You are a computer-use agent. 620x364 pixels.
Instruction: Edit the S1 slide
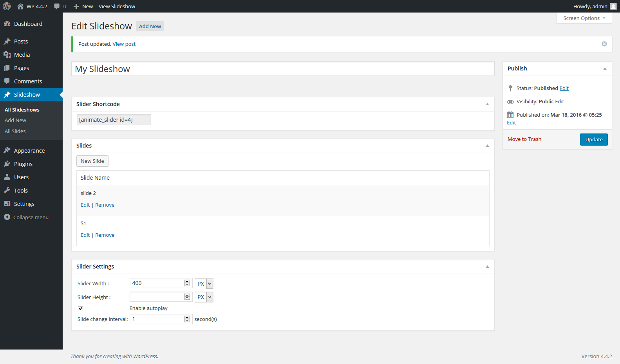[85, 235]
